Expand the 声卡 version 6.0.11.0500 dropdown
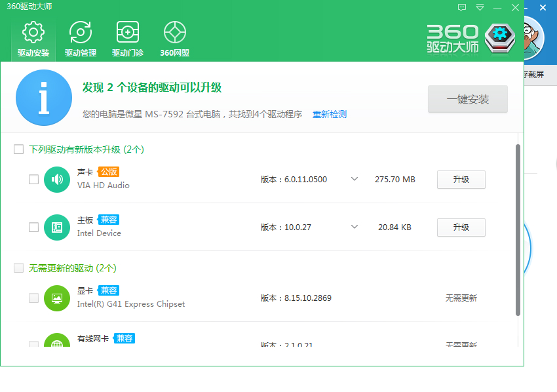This screenshot has height=392, width=557. pyautogui.click(x=355, y=179)
